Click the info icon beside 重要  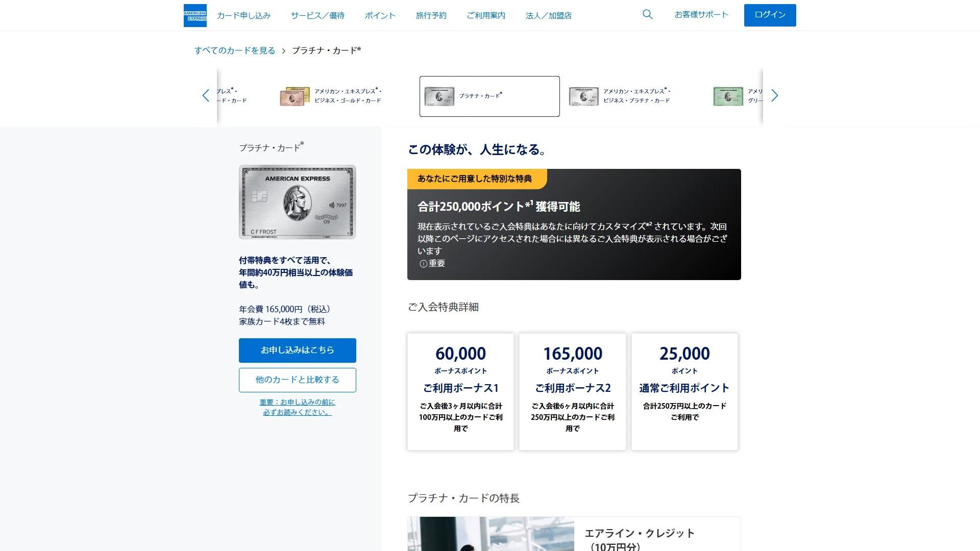(x=423, y=264)
